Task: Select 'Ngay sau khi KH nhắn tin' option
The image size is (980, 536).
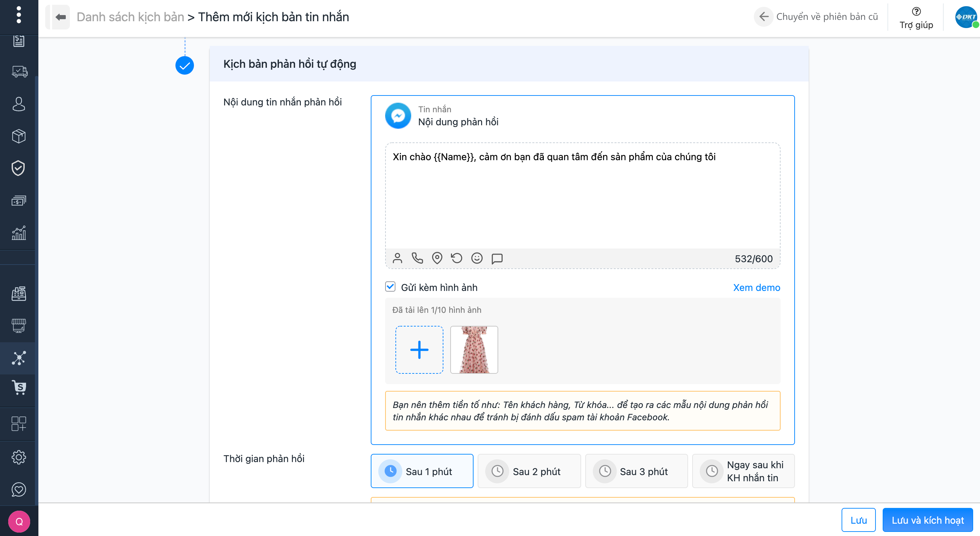Action: [x=743, y=471]
